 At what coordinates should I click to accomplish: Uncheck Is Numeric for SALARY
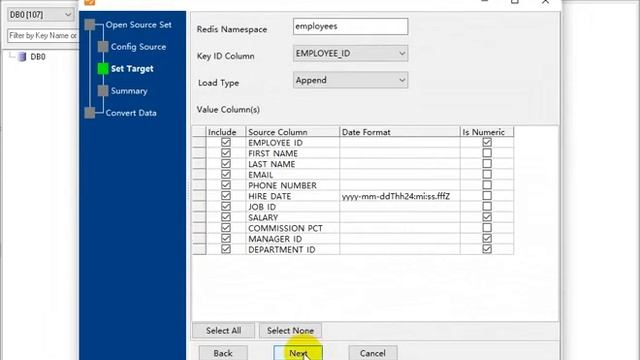click(487, 217)
